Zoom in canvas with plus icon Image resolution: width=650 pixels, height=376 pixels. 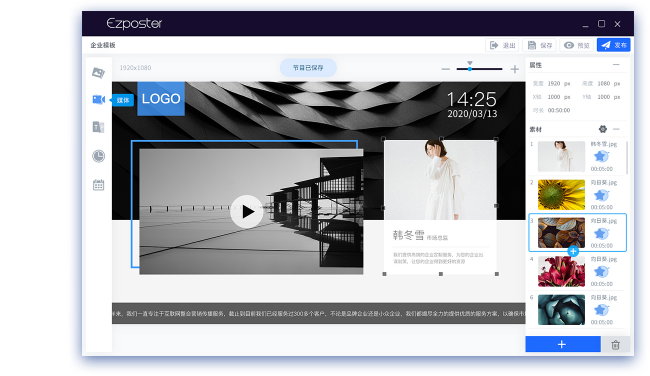pyautogui.click(x=514, y=69)
